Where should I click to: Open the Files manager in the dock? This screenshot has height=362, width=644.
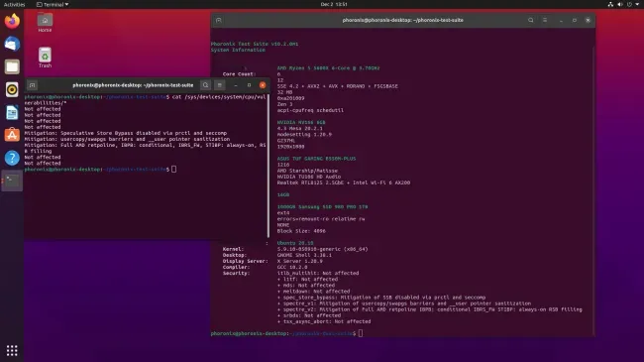tap(12, 66)
